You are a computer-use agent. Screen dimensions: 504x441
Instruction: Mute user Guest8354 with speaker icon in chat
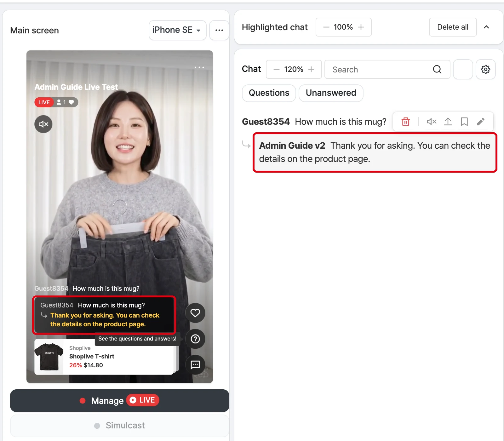(432, 122)
